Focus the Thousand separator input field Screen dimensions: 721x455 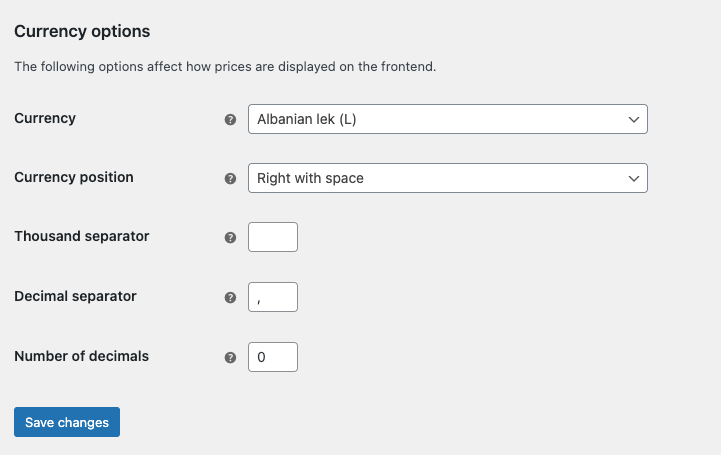pyautogui.click(x=273, y=237)
